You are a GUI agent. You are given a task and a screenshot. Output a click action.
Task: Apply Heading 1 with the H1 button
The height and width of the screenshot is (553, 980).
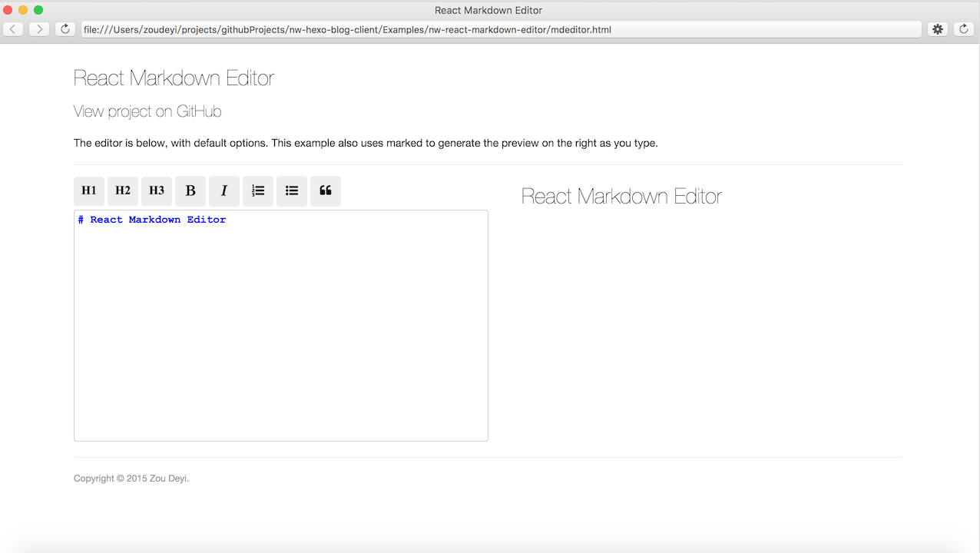coord(89,191)
